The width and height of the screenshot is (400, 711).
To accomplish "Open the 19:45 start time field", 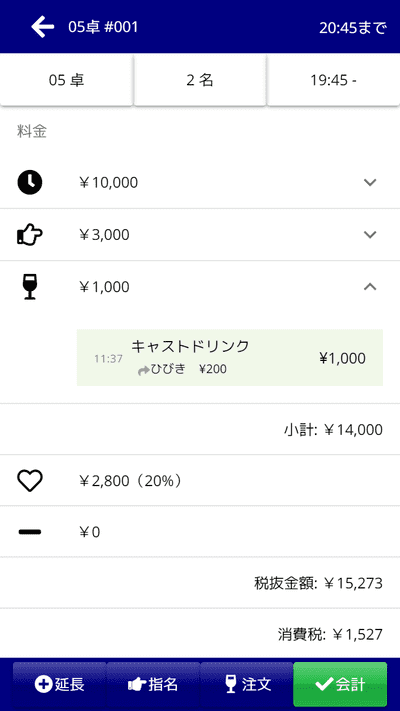I will 333,81.
